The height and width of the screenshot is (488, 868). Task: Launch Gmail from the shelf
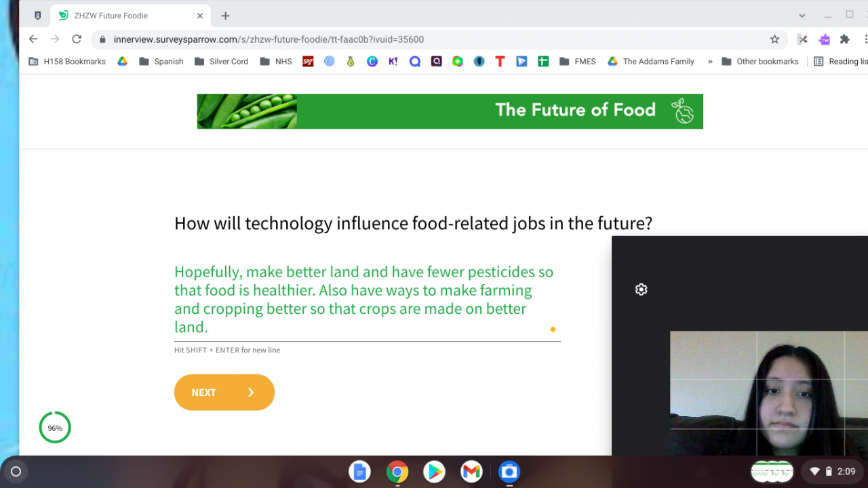point(471,472)
